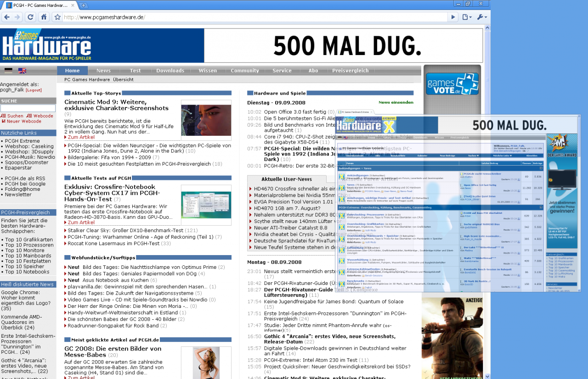Screen dimensions: 588x379
Task: Focus the SUCHE search input field
Action: (28, 108)
